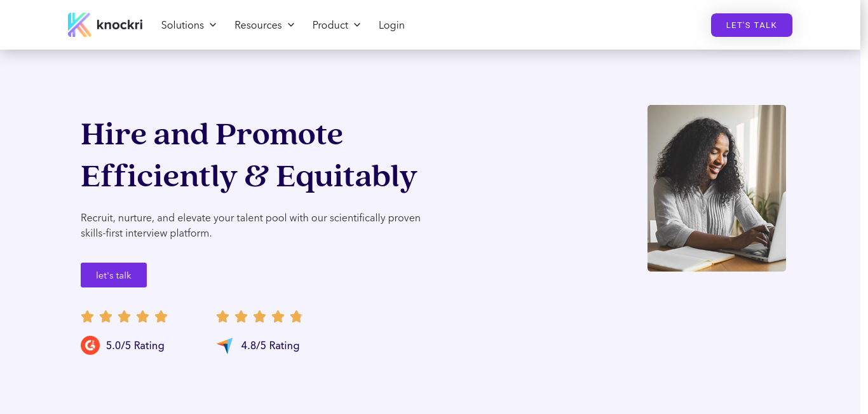Go to the Login page
The height and width of the screenshot is (414, 868).
[391, 25]
